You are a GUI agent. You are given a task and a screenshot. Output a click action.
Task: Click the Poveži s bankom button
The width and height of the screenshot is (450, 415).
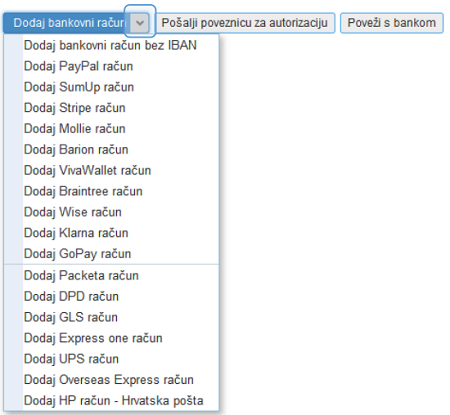tap(392, 23)
